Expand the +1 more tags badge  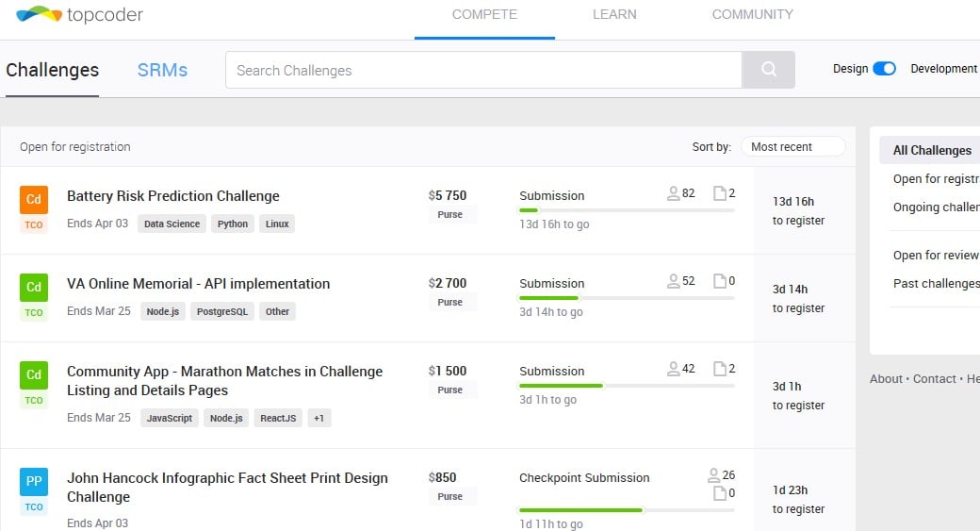(x=318, y=418)
